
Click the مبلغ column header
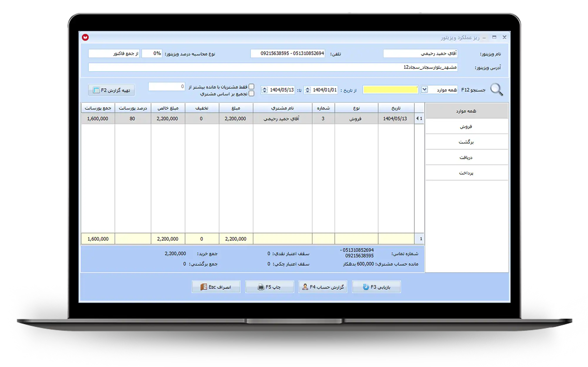[x=236, y=108]
